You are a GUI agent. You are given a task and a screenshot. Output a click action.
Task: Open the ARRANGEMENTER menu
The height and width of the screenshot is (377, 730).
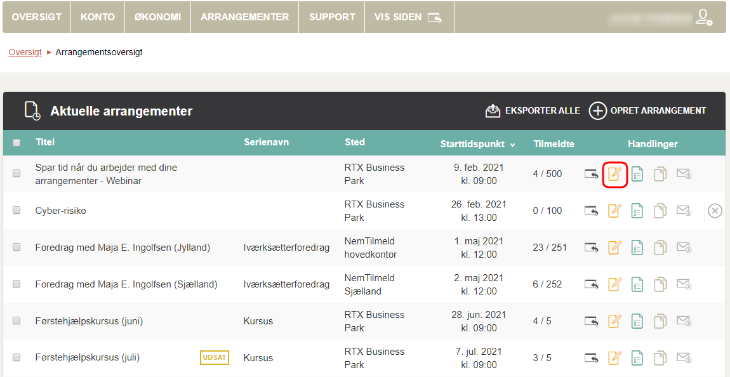[x=245, y=17]
